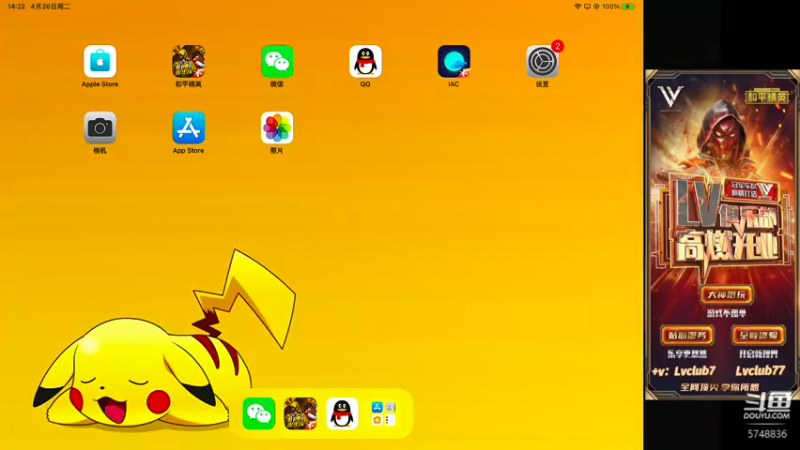Tap the date 4月26日周二 in status bar
This screenshot has height=450, width=800.
pyautogui.click(x=50, y=7)
